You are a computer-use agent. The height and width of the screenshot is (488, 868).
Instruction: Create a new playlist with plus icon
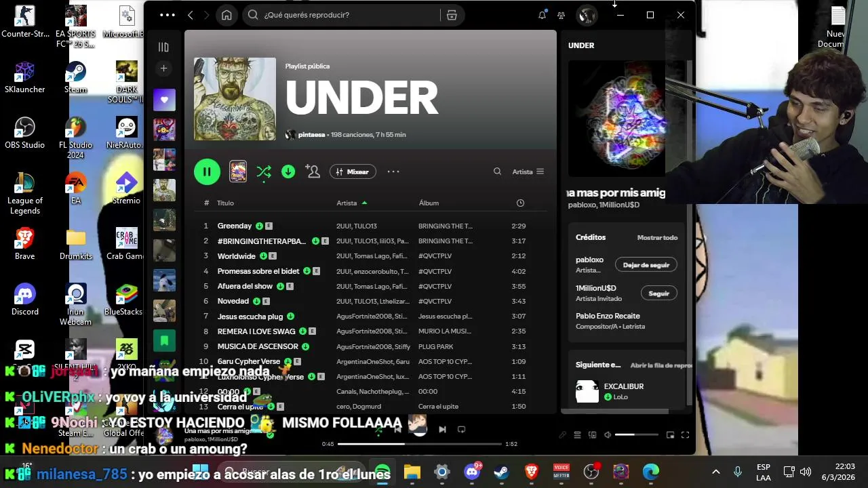(x=163, y=68)
